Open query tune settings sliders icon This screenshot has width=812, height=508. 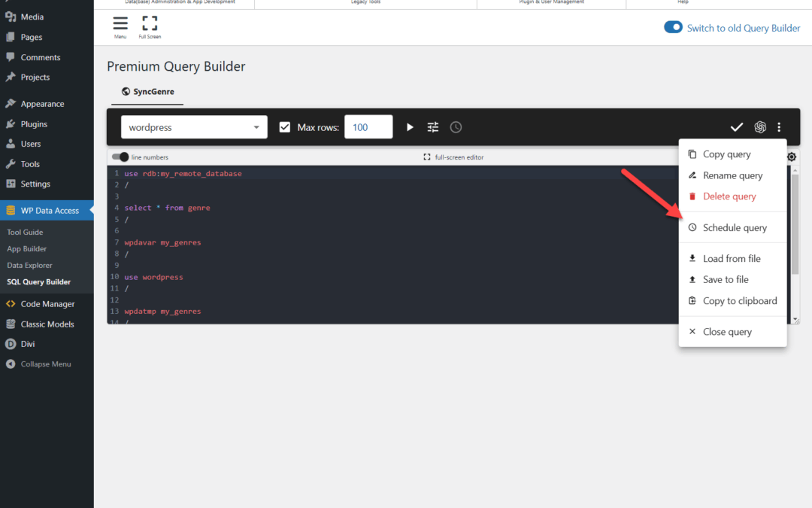[x=433, y=127]
